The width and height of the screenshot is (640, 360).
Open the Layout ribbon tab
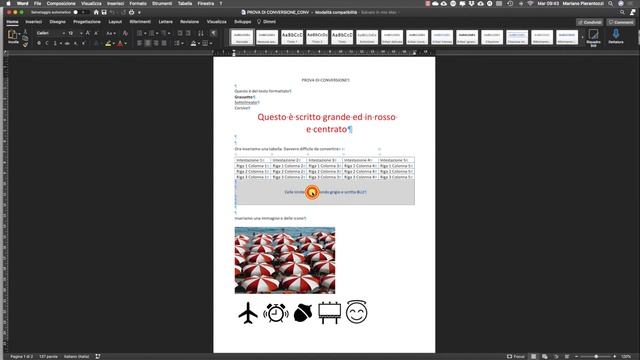tap(115, 22)
